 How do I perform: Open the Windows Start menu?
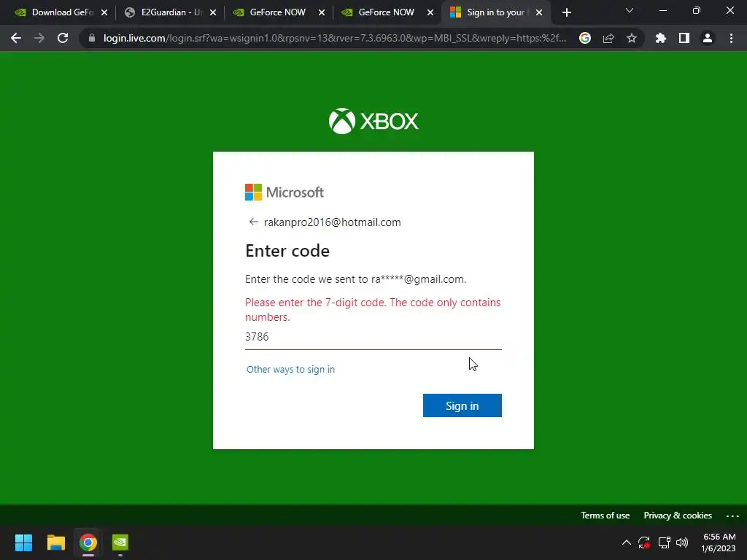pos(23,542)
